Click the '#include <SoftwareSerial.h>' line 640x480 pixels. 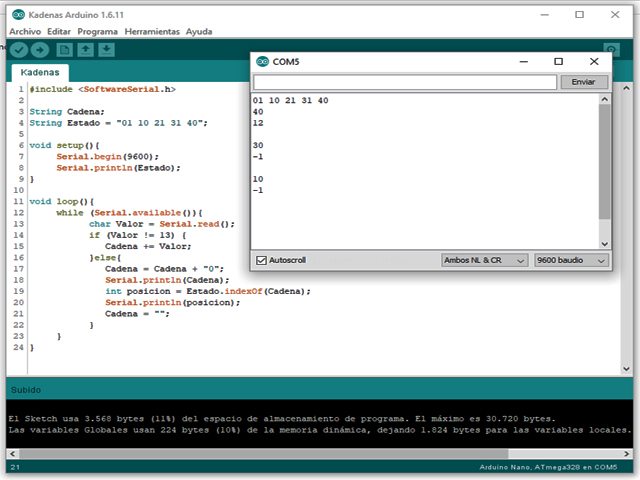pos(103,89)
